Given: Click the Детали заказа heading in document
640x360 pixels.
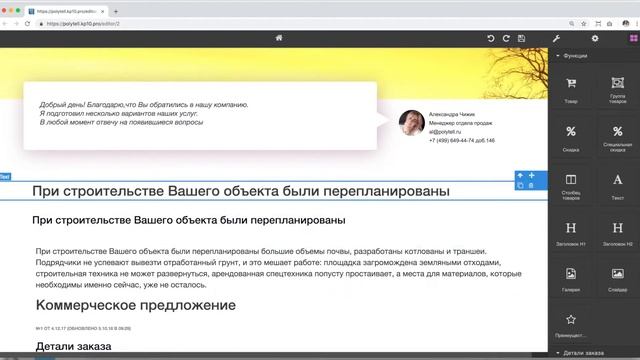Looking at the screenshot, I should pos(73,347).
